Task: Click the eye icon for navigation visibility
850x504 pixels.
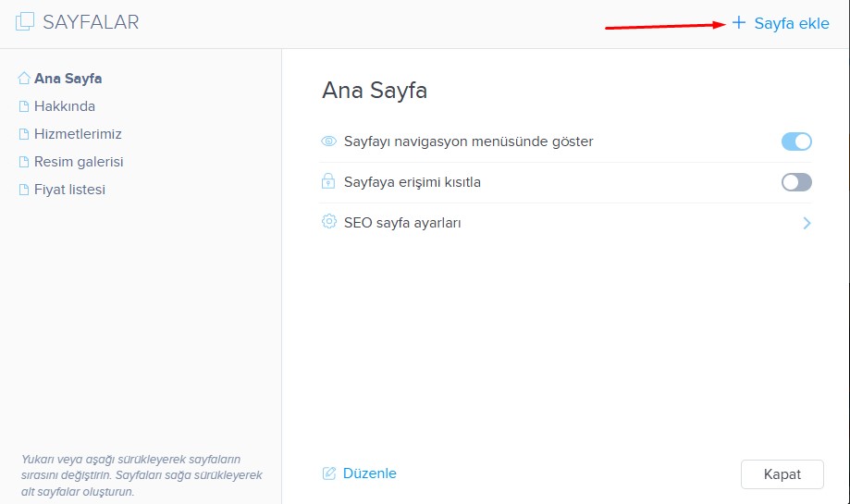Action: (328, 141)
